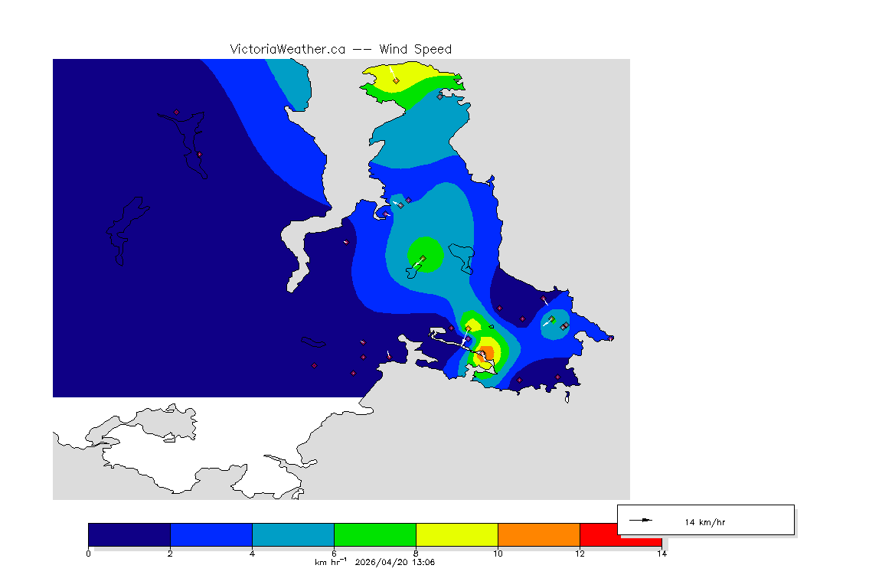Pick the dark navy 0–2 legend swatch
Viewport: 882px width, 588px height.
[x=129, y=534]
